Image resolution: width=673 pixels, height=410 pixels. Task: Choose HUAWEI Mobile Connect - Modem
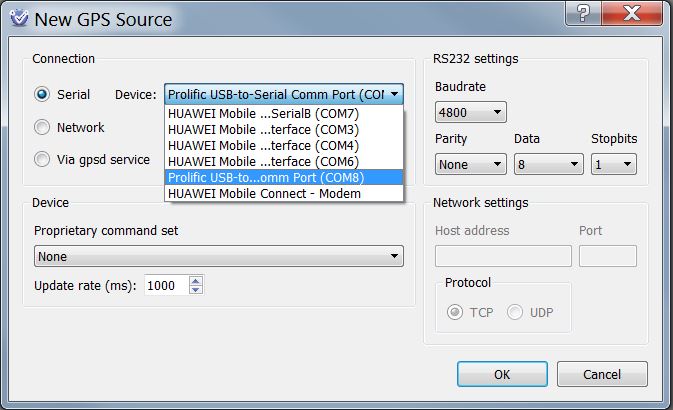tap(263, 193)
